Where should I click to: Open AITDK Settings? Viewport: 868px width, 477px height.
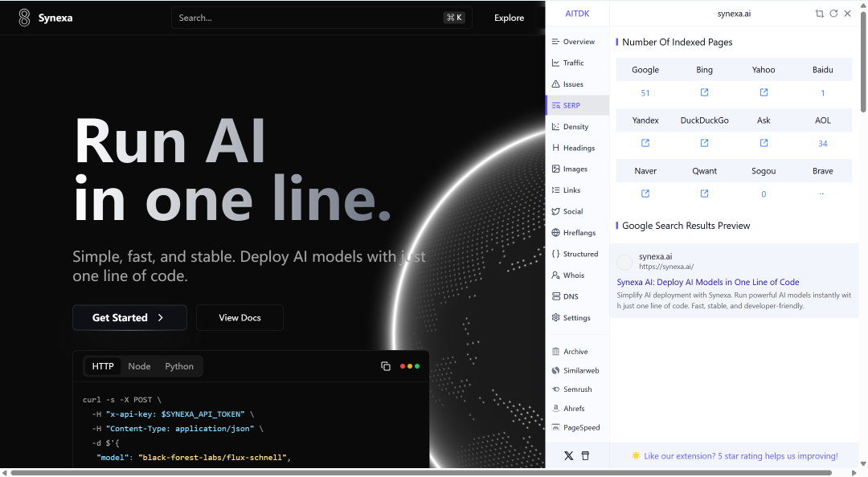pos(577,318)
